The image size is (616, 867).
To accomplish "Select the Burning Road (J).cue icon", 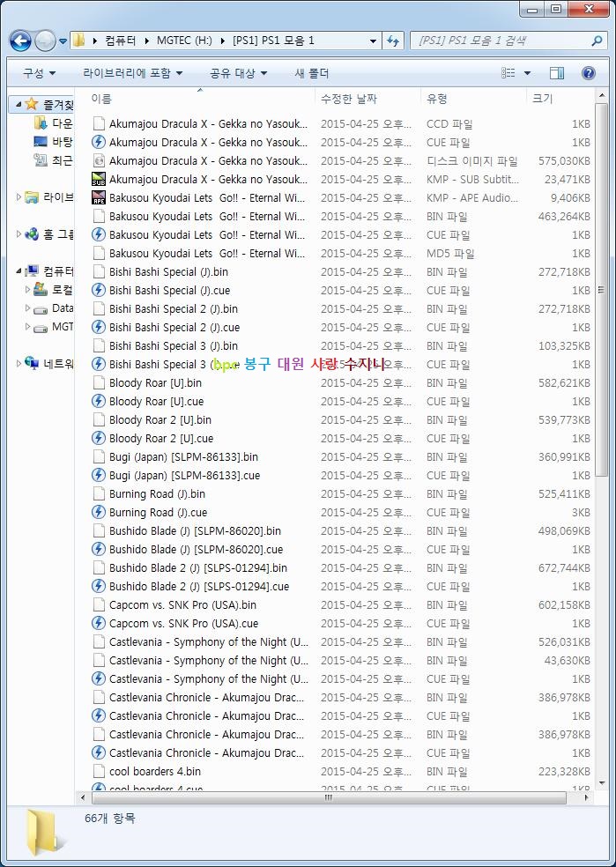I will click(99, 512).
